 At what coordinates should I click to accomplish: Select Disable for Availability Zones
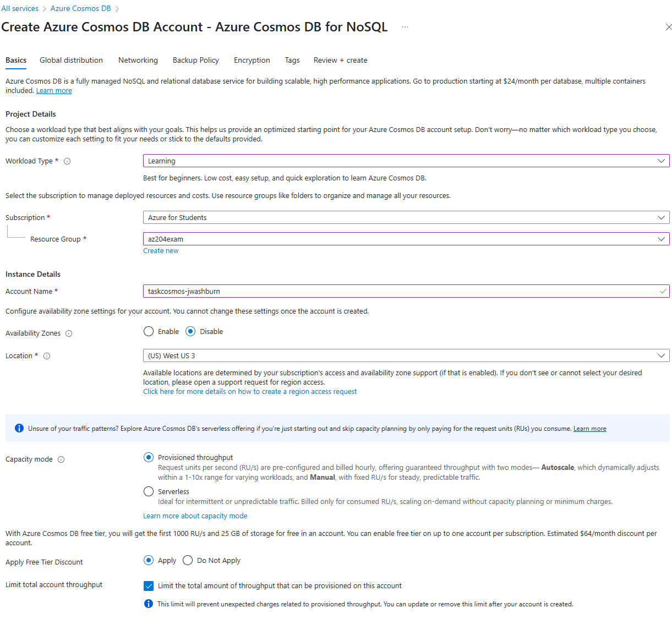(x=190, y=331)
